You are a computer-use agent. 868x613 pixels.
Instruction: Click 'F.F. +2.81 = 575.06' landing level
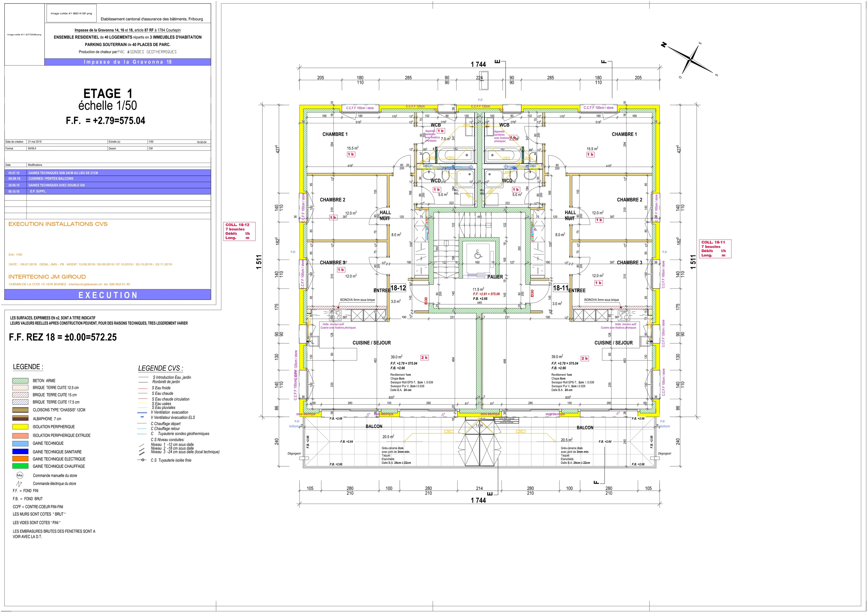[x=486, y=294]
